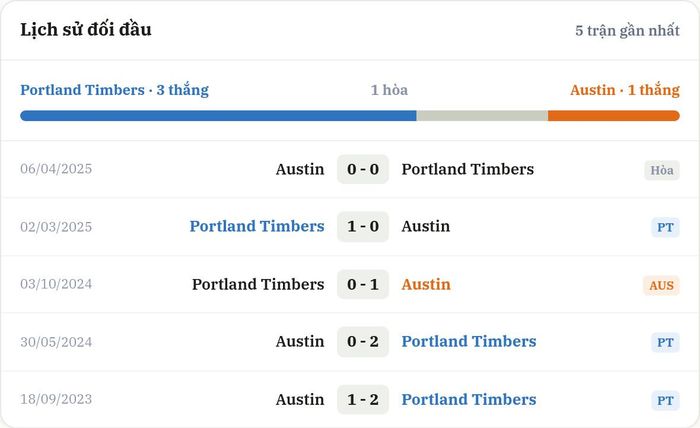Click the Hòa result badge

coord(662,170)
